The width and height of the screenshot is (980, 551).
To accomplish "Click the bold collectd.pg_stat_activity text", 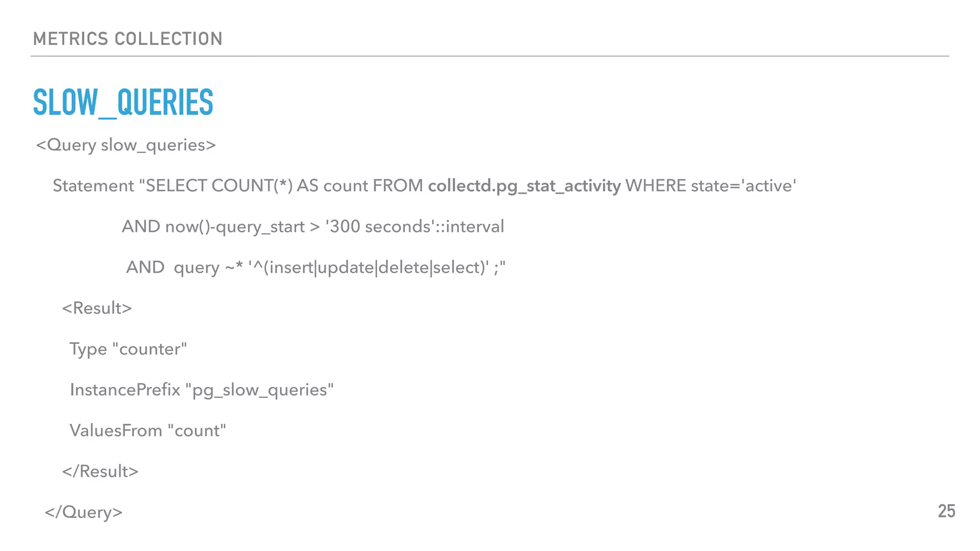I will click(524, 186).
